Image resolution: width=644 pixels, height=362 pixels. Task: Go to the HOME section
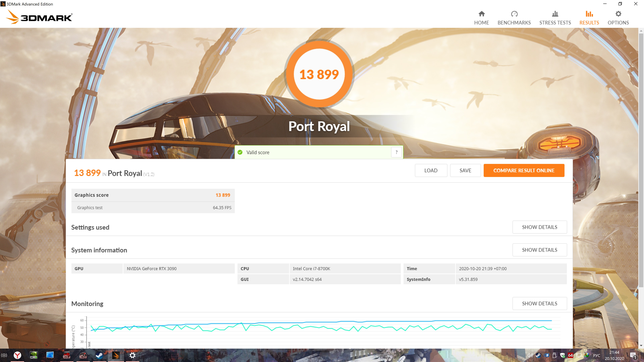481,18
